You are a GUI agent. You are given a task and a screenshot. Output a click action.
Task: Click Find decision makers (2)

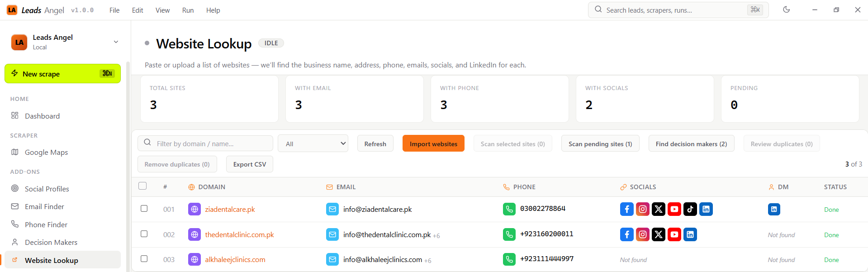point(691,143)
